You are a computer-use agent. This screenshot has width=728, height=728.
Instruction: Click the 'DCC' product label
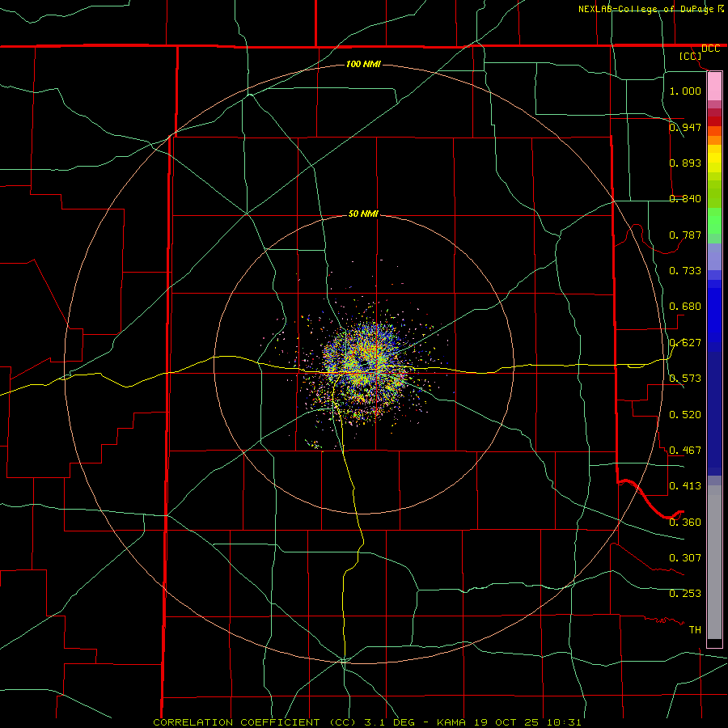click(710, 49)
